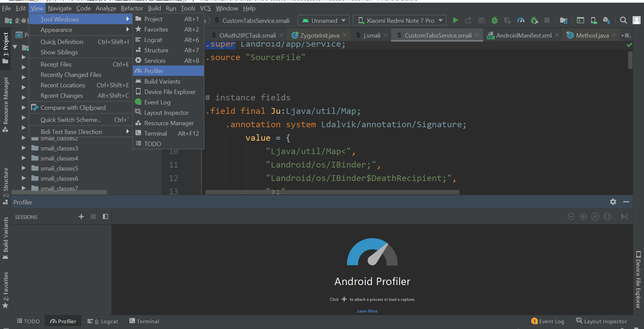Viewport: 644px width, 329px height.
Task: Toggle Logcat tool window button
Action: pyautogui.click(x=102, y=321)
